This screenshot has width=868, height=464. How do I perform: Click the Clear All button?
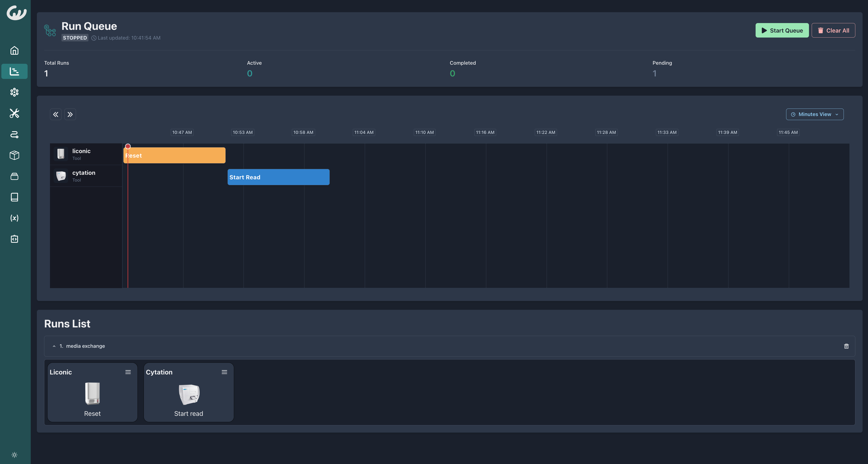(833, 30)
